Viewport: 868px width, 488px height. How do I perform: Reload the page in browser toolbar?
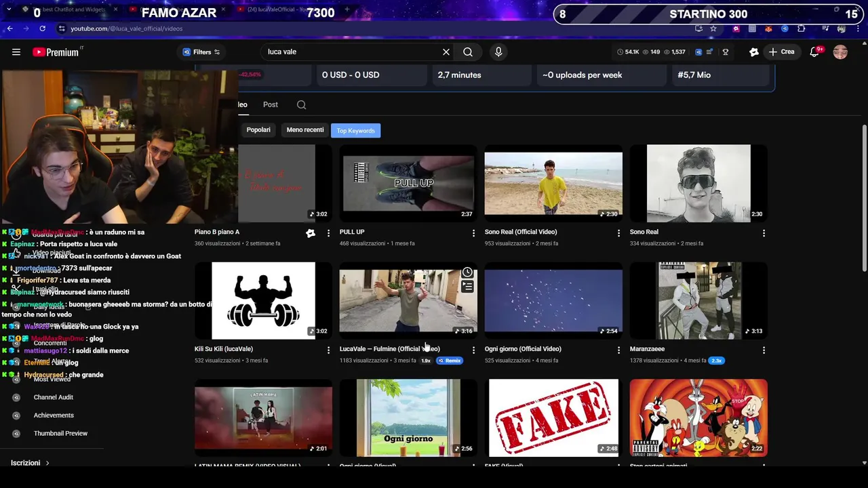coord(42,28)
